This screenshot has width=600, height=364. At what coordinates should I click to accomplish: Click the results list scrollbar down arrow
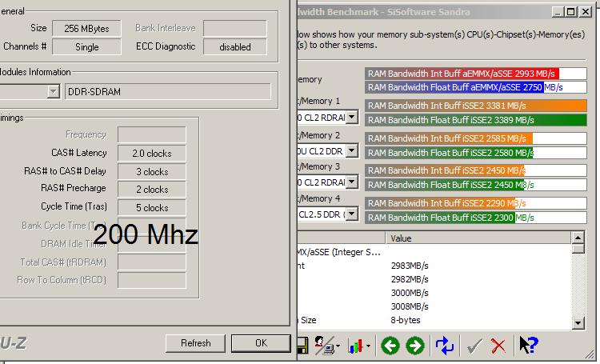578,323
